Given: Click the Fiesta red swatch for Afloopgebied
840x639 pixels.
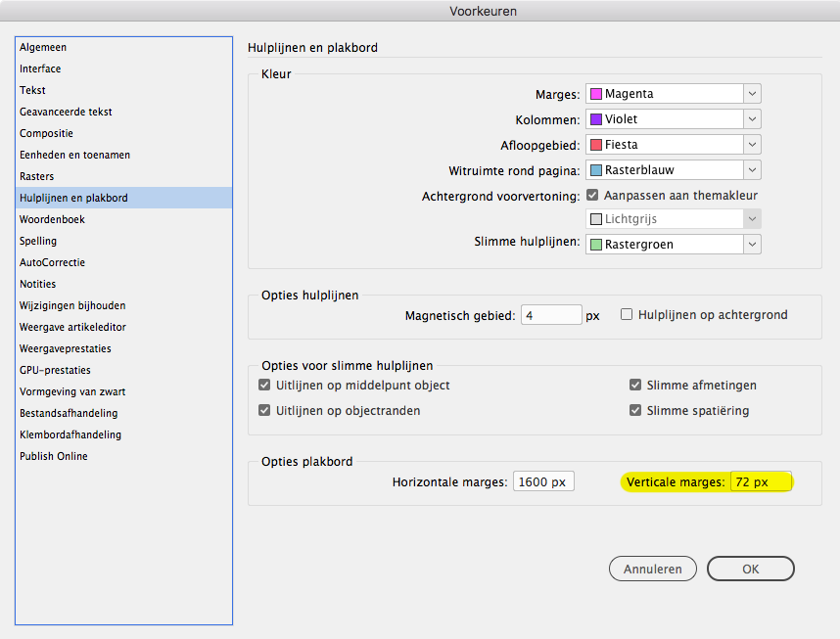Looking at the screenshot, I should point(595,145).
